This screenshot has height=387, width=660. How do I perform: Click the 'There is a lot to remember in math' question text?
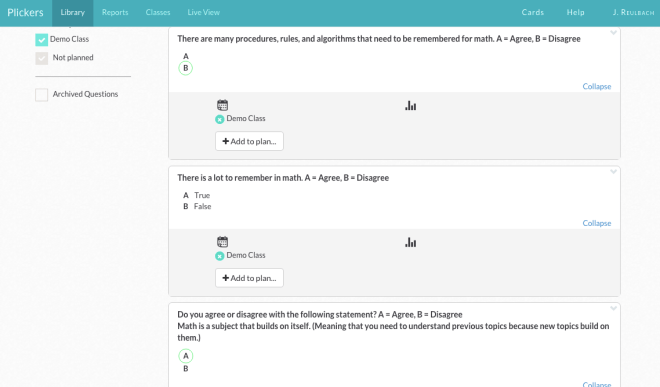[x=283, y=178]
